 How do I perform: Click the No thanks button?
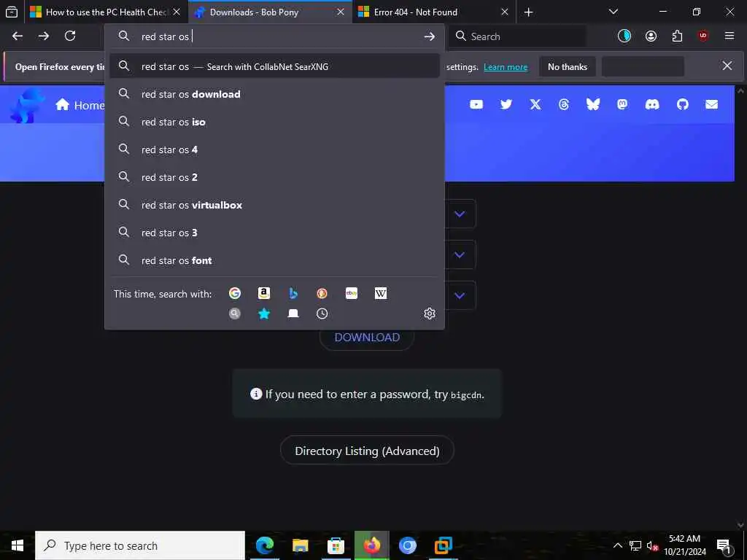click(x=568, y=66)
